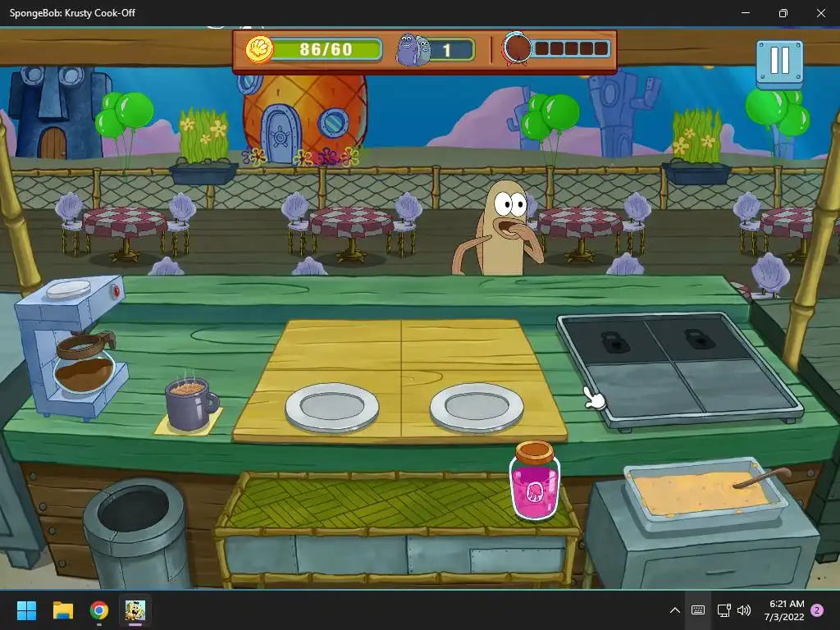Click SpongeBob game taskbar icon

click(135, 610)
